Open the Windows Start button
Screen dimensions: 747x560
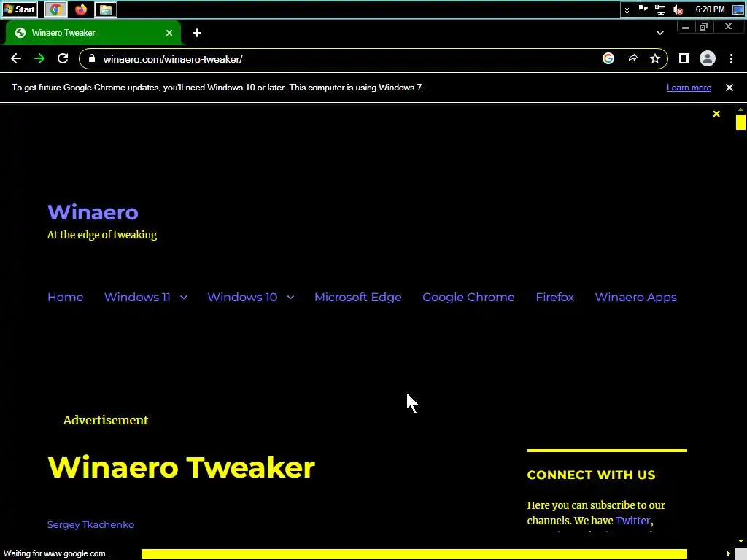coord(20,9)
